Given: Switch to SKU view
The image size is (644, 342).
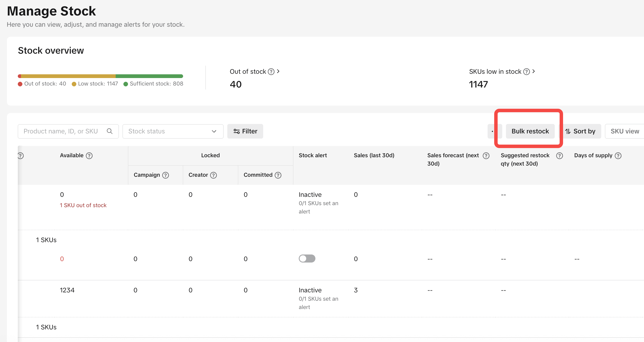Looking at the screenshot, I should 625,131.
